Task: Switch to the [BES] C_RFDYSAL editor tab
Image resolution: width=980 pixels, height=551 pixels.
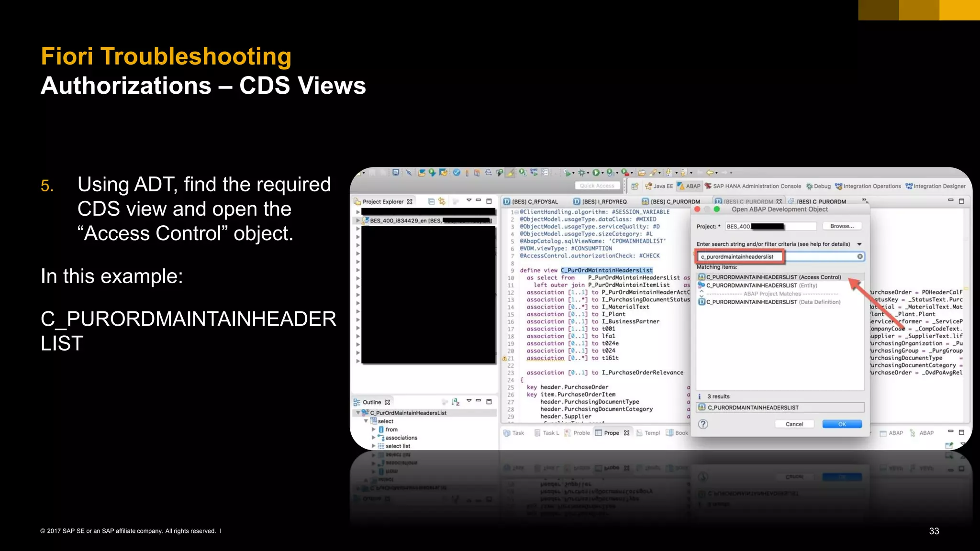Action: (531, 202)
